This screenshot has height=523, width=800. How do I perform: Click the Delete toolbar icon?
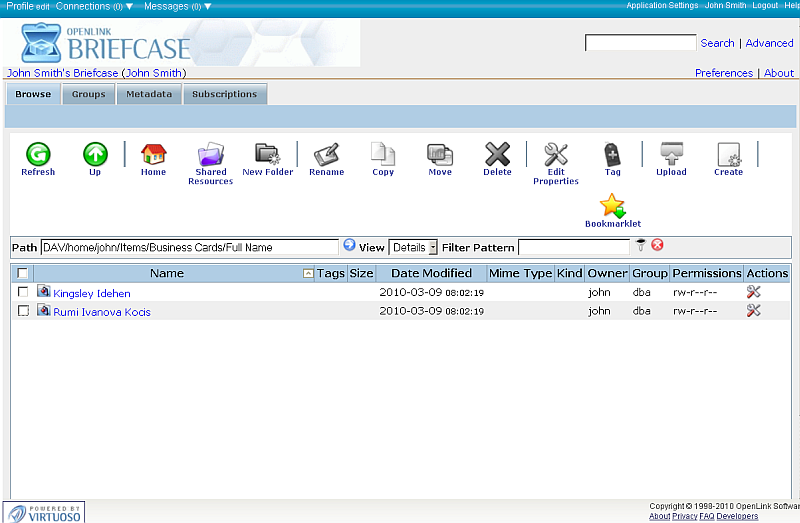point(497,154)
